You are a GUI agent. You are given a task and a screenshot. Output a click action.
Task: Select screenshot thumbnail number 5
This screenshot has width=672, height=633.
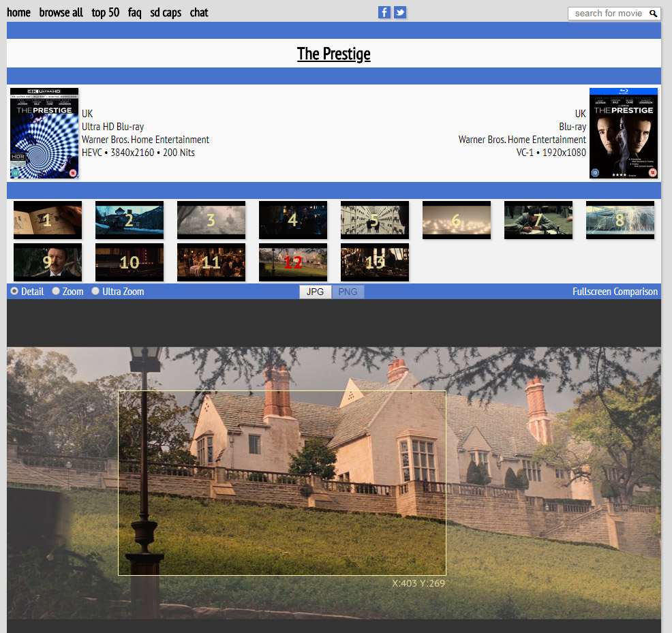(x=375, y=220)
